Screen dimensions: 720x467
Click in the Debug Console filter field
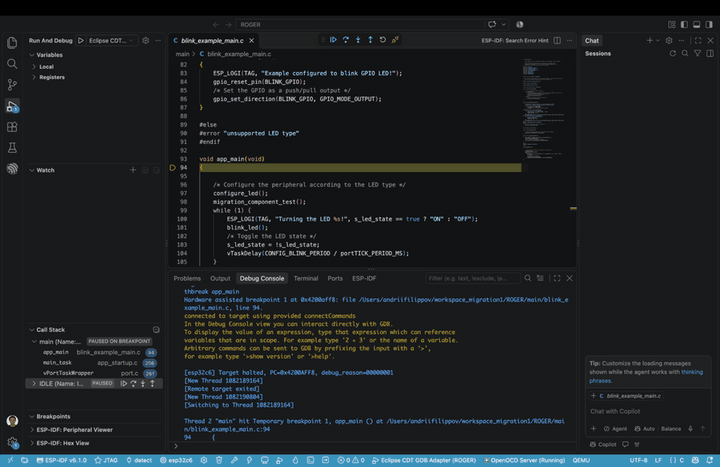pyautogui.click(x=472, y=278)
